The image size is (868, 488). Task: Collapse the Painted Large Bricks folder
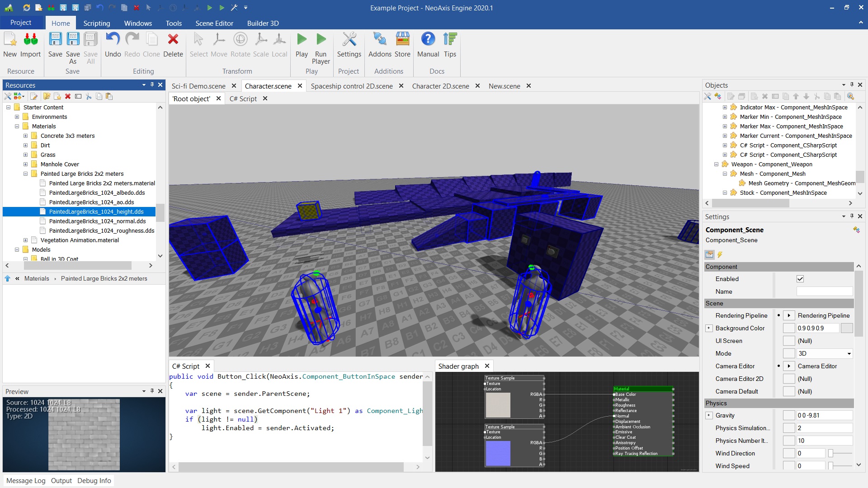(26, 174)
